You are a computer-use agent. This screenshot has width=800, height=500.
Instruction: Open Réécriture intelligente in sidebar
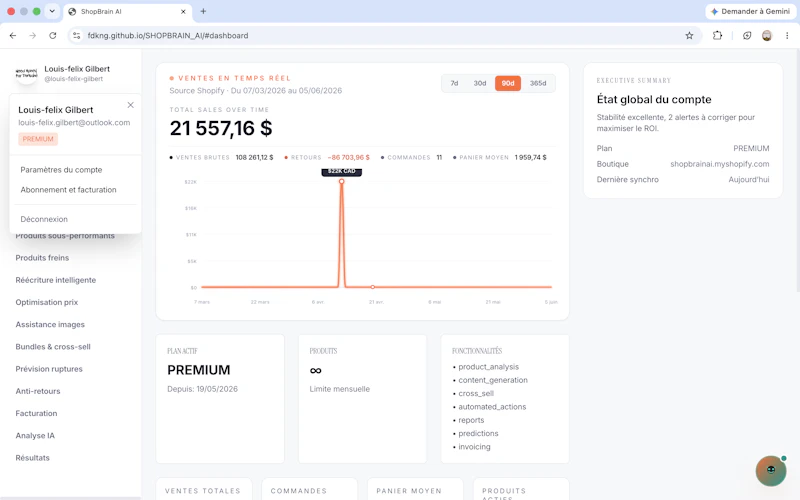click(x=56, y=280)
